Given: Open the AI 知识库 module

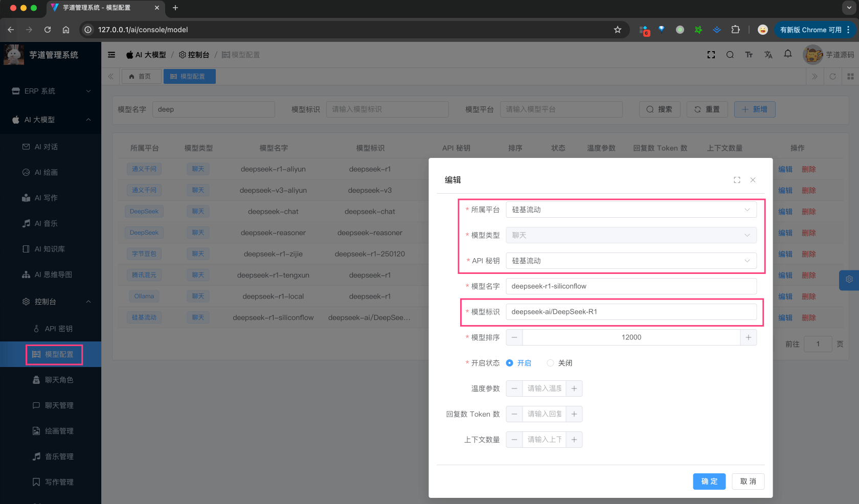Looking at the screenshot, I should pyautogui.click(x=49, y=249).
